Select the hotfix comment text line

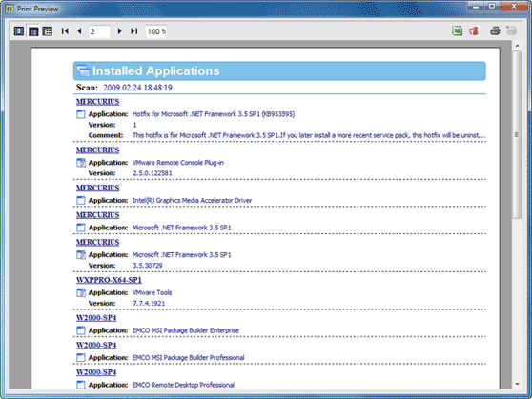coord(309,135)
